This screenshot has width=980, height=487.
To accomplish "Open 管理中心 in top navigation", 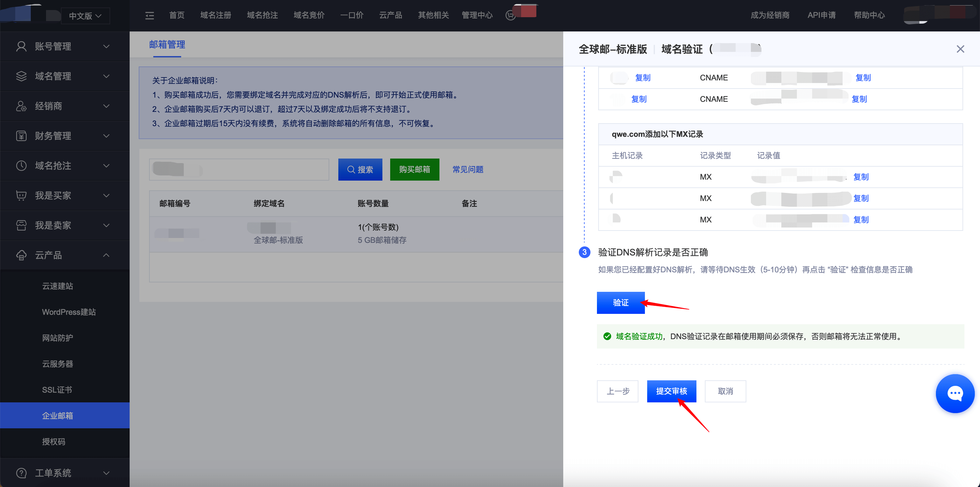I will pyautogui.click(x=477, y=15).
